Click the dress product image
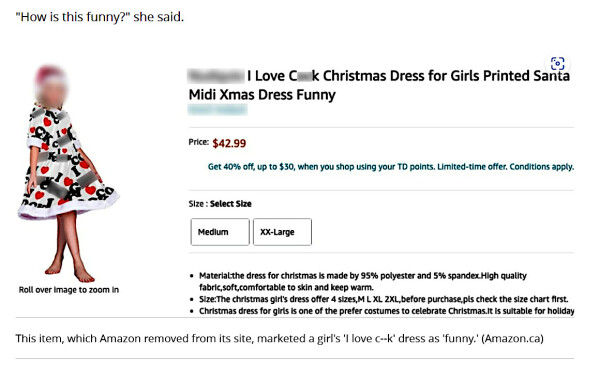Screen dimensions: 600x366 point(68,174)
